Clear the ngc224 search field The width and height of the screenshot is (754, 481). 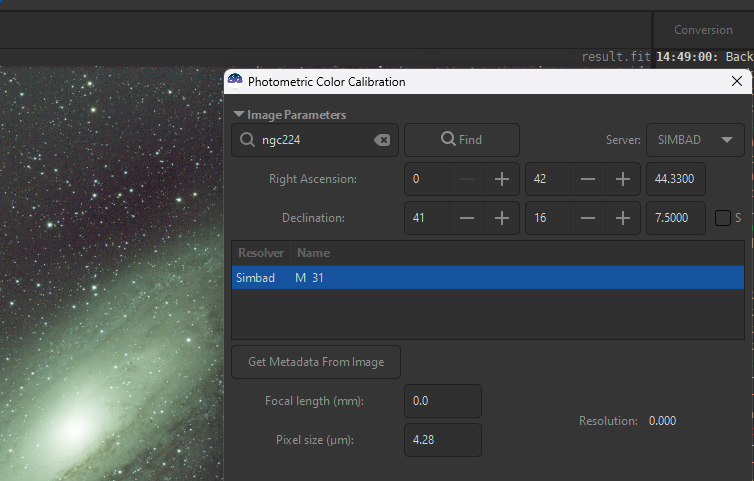(x=382, y=140)
